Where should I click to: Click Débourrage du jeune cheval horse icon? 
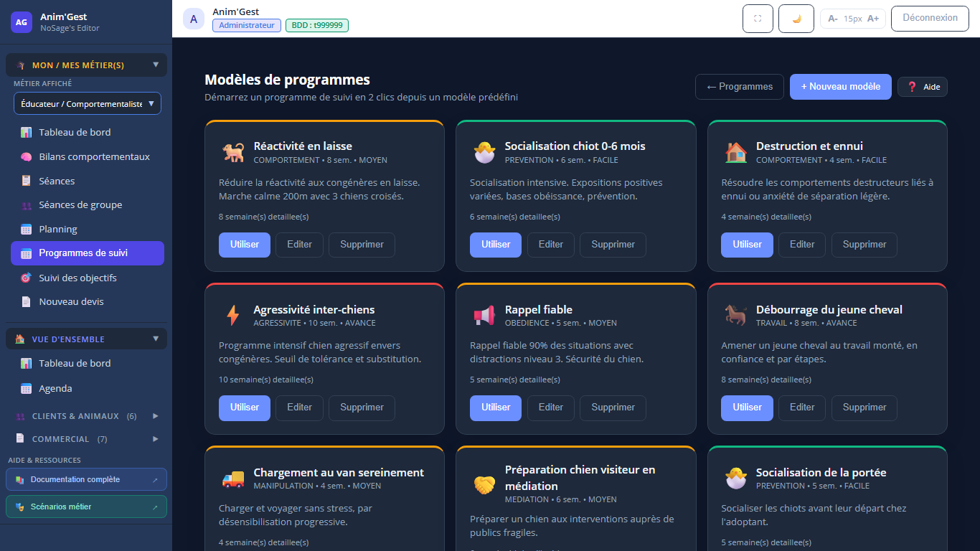735,316
